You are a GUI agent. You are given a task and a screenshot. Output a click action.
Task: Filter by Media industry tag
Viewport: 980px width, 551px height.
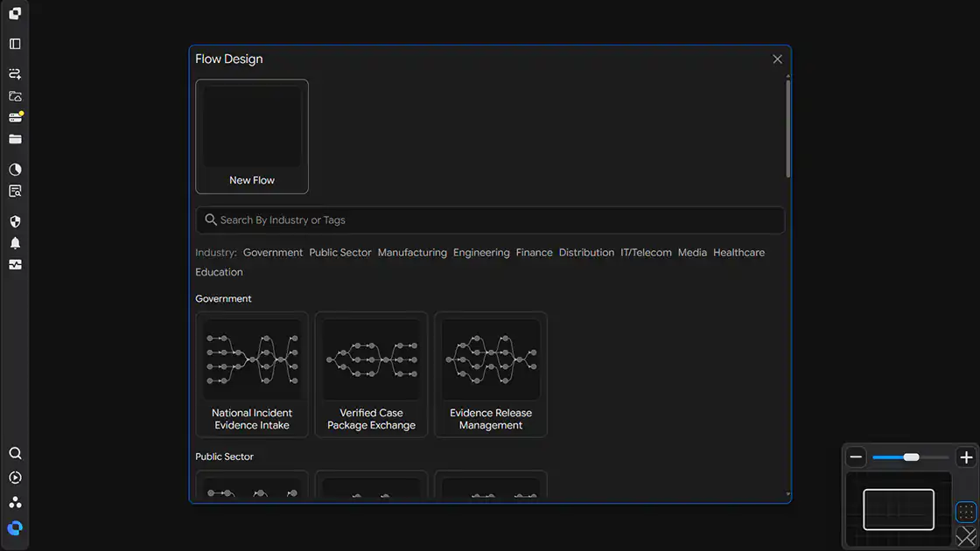(x=692, y=253)
